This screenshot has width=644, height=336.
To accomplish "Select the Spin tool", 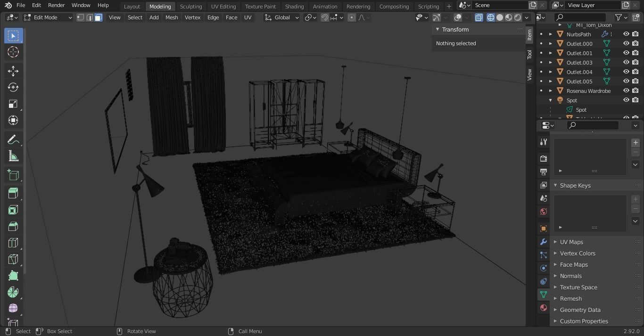I will [x=13, y=292].
